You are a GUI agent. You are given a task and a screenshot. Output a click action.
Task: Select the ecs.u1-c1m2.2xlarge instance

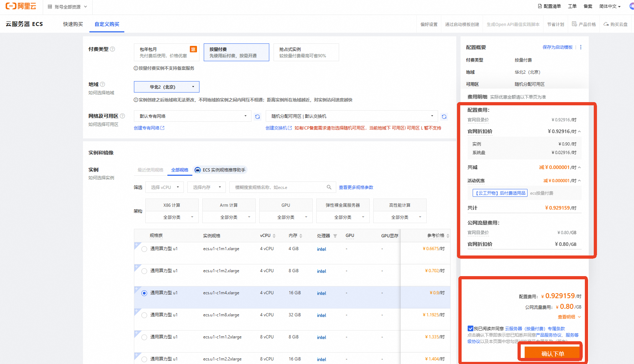point(144,359)
